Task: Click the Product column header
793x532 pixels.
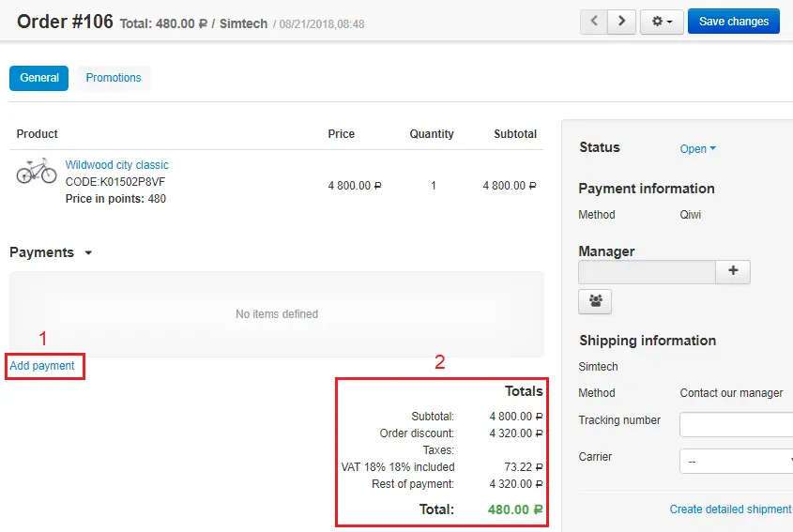Action: [37, 134]
